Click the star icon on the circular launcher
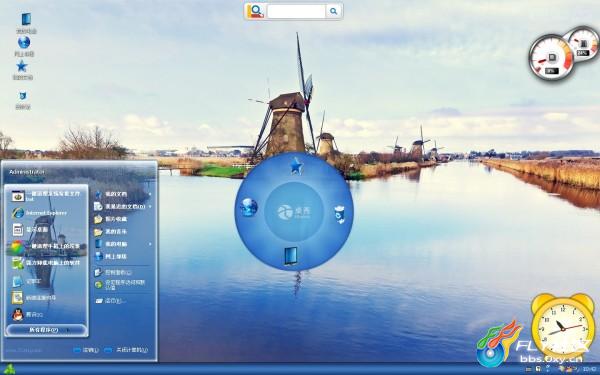Image resolution: width=600 pixels, height=375 pixels. click(x=296, y=166)
